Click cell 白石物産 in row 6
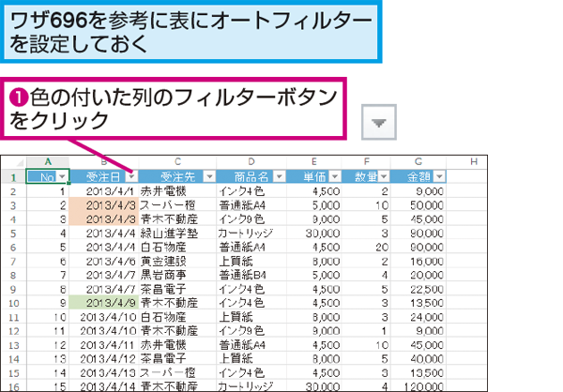Viewport: 563px width, 392px height. pyautogui.click(x=177, y=247)
